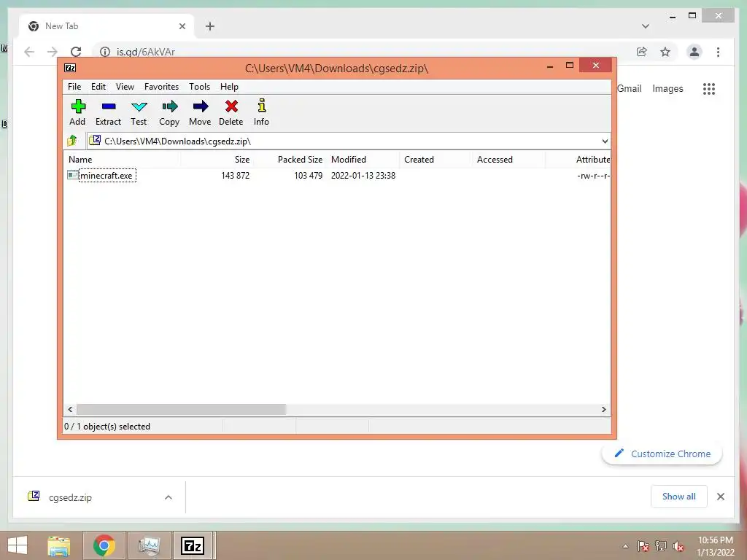Image resolution: width=747 pixels, height=560 pixels.
Task: Expand the 7-Zip address path dropdown
Action: point(605,141)
